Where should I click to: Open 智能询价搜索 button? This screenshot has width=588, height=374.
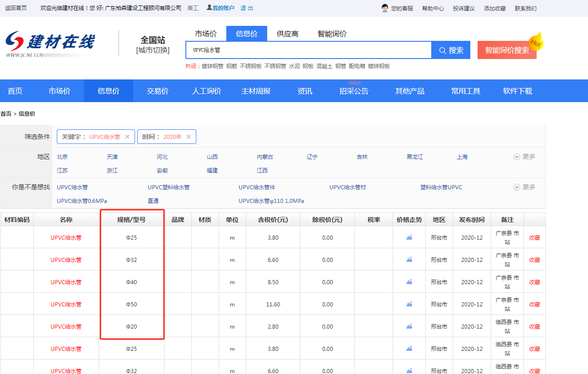pyautogui.click(x=507, y=50)
